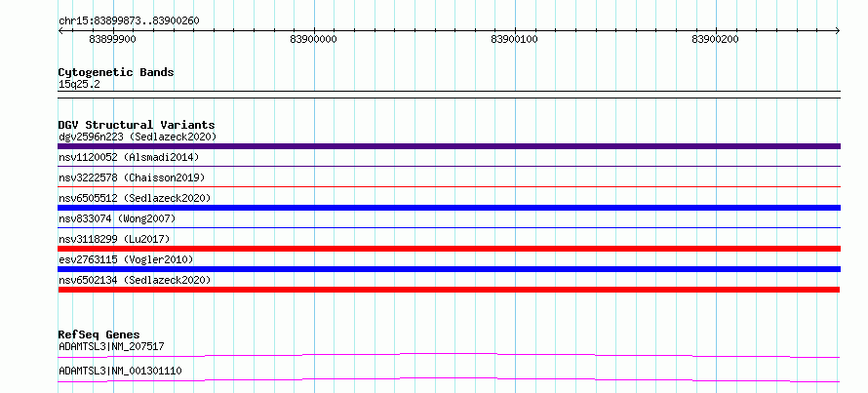Screen dimensions: 868x393
Task: Click the thick red nsv6502134 variant bar
Action: click(449, 290)
